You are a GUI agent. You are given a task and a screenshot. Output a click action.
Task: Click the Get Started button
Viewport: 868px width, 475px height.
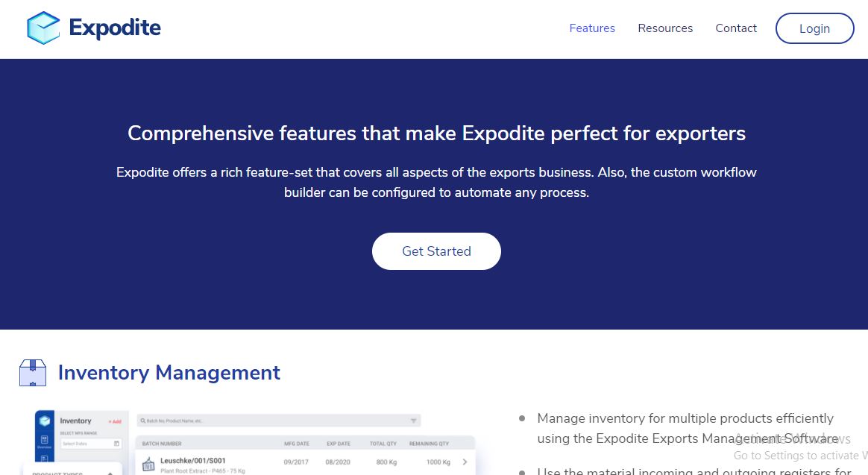tap(436, 251)
